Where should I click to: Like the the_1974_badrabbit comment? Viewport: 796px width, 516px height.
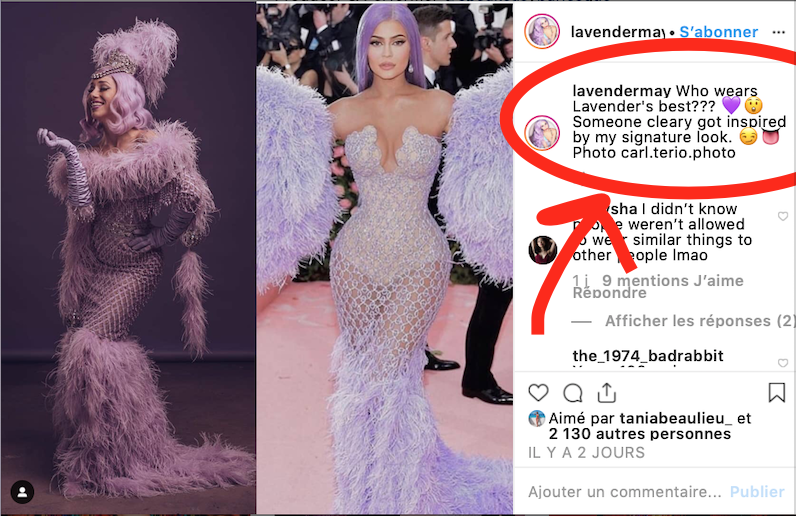783,363
